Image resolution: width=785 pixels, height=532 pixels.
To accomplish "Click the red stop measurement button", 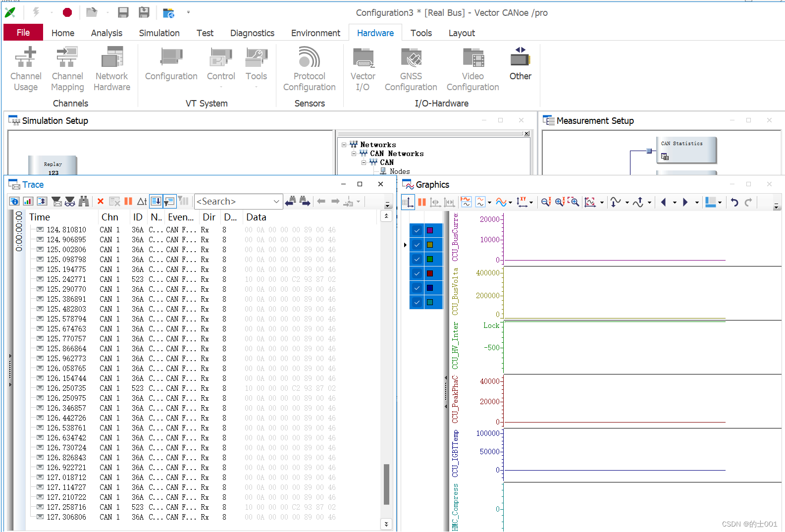I will click(67, 12).
